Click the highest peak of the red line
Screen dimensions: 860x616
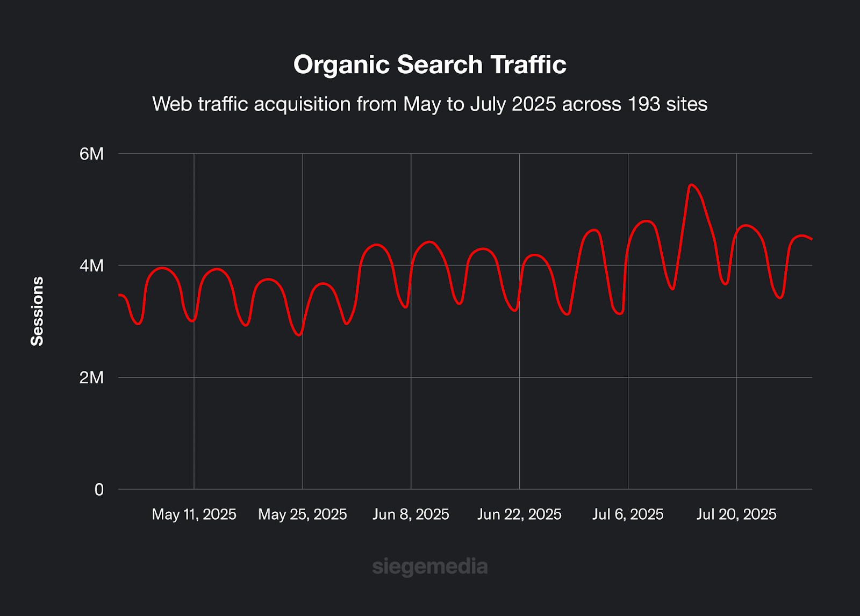pyautogui.click(x=691, y=185)
